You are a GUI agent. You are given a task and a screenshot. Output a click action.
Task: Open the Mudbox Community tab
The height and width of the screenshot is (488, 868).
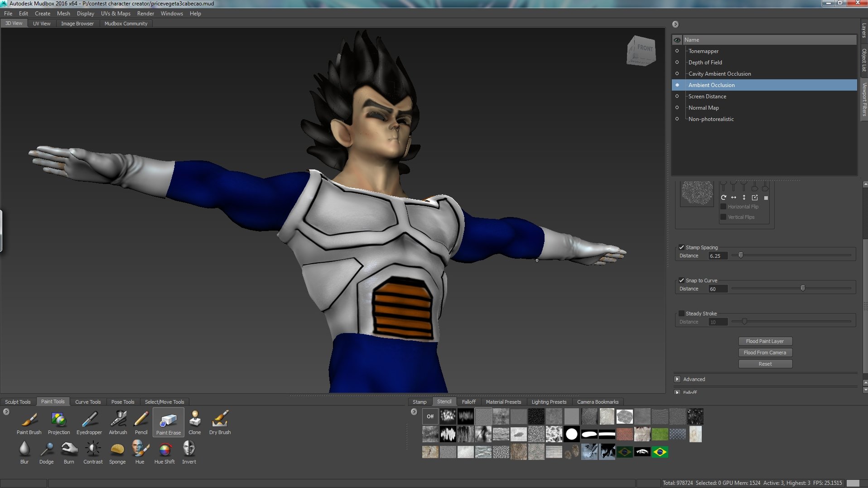click(126, 24)
